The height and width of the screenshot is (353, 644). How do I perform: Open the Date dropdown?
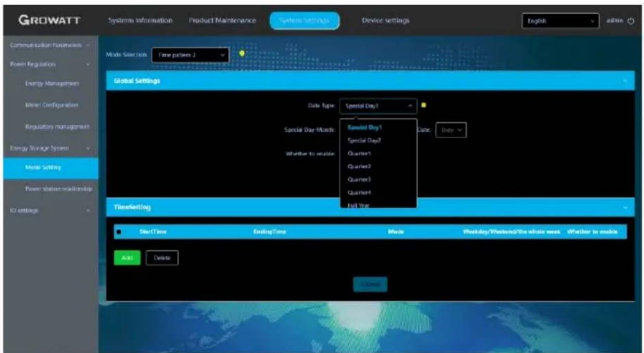(x=450, y=130)
